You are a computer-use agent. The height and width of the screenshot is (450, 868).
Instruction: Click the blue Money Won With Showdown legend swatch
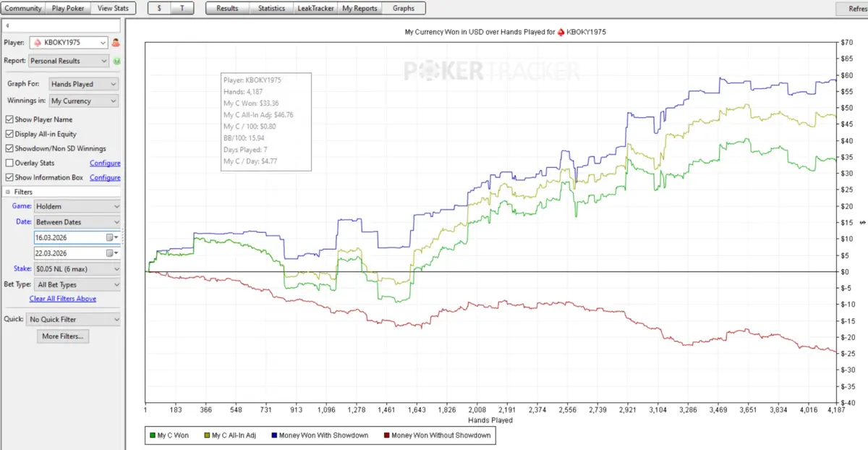point(273,435)
